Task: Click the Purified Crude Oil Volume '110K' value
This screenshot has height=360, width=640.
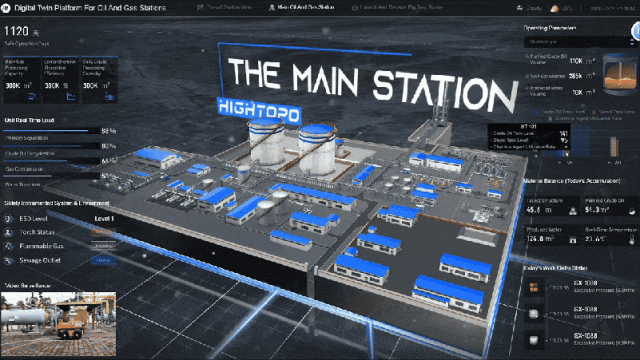Action: (x=576, y=61)
